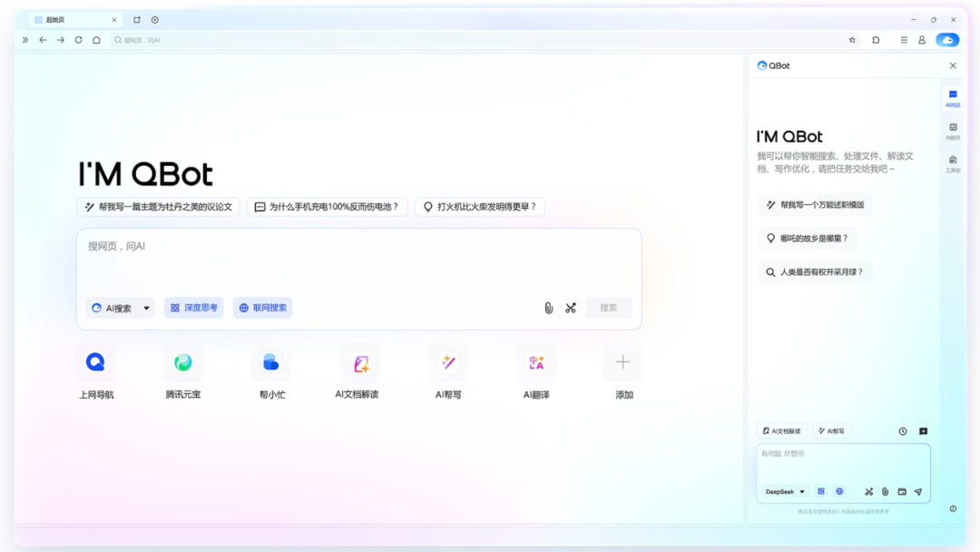Choose the 为什么手机充电100%反而伤电池 suggestion
Viewport: 980px width, 552px height.
click(328, 207)
